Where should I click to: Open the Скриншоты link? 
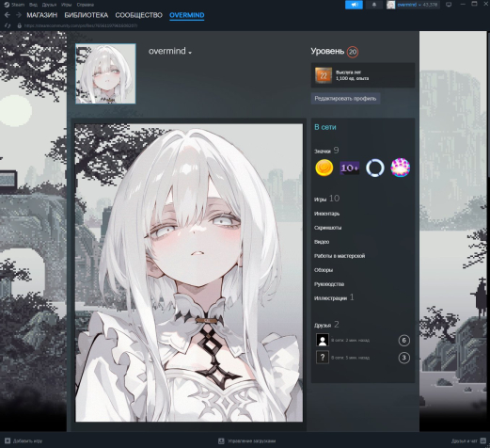tap(328, 228)
